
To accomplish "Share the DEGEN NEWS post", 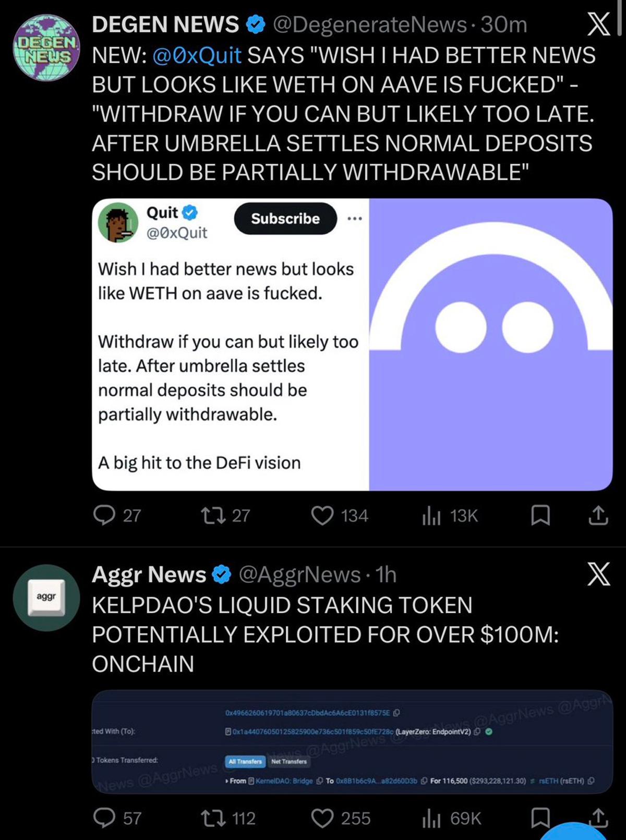I will click(x=598, y=515).
